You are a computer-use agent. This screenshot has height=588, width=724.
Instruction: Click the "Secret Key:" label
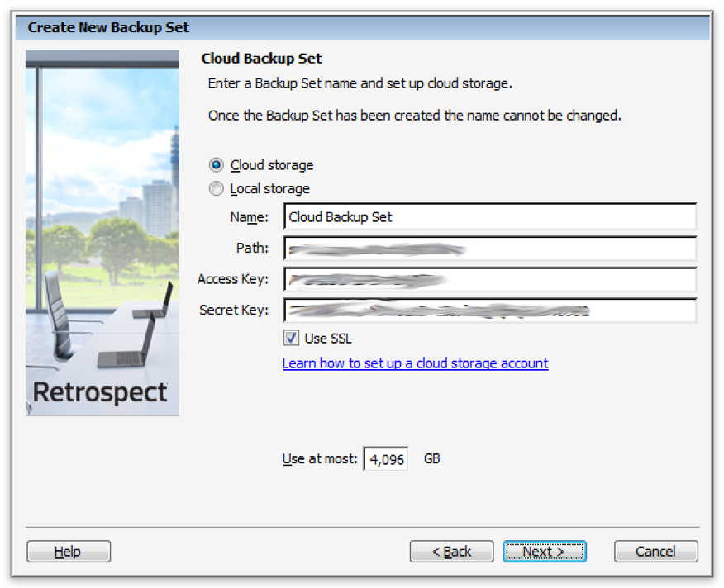[x=234, y=310]
